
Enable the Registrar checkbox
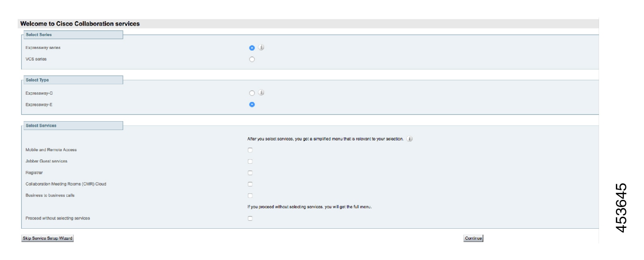tap(250, 173)
